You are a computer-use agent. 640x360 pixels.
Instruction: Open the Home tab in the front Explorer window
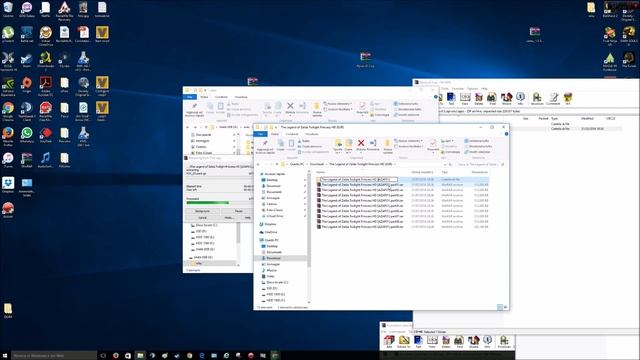tap(275, 134)
